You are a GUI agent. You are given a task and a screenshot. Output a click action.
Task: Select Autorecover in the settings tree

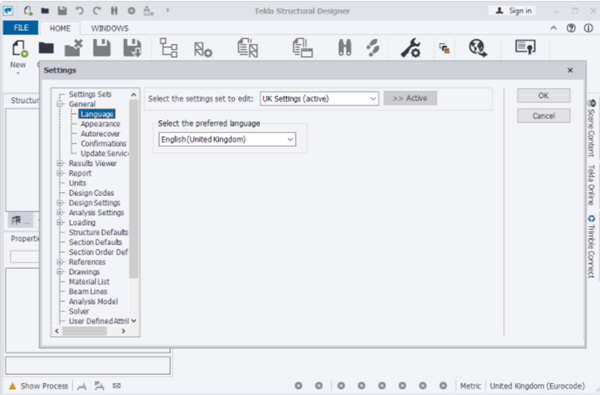[100, 134]
